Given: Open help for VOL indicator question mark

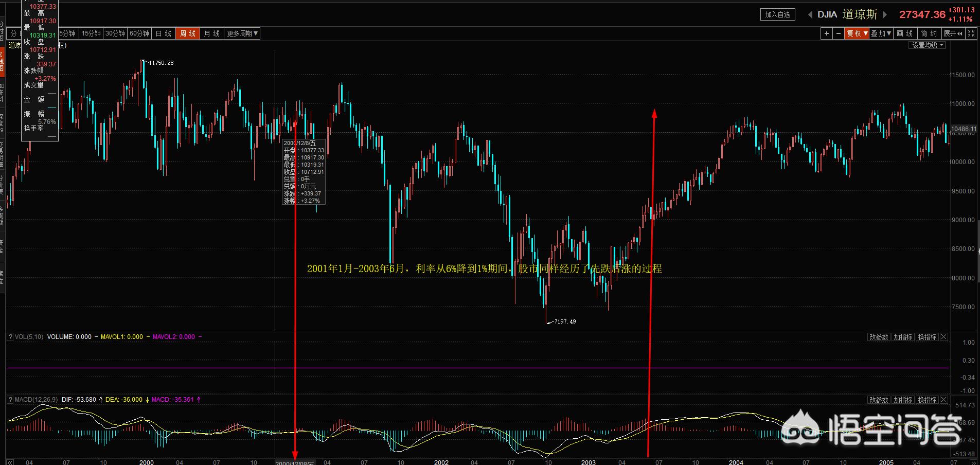Looking at the screenshot, I should pos(10,337).
